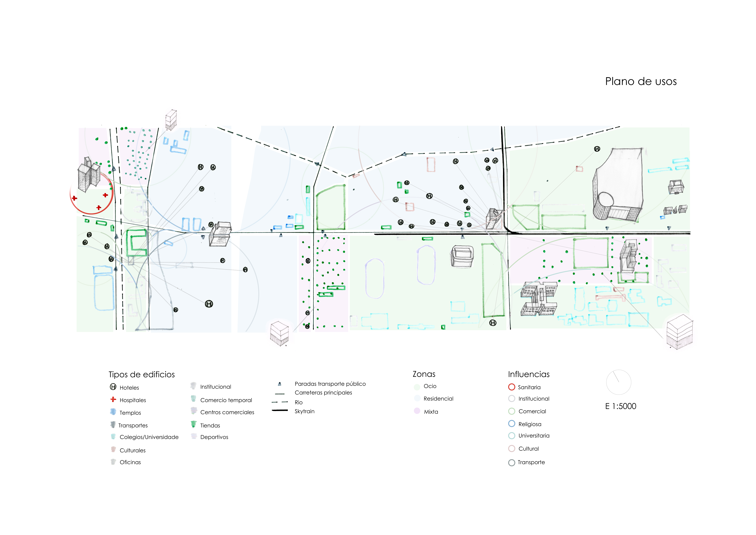Click the left oval running track outline
Viewport: 756px width, 535px height.
click(375, 279)
